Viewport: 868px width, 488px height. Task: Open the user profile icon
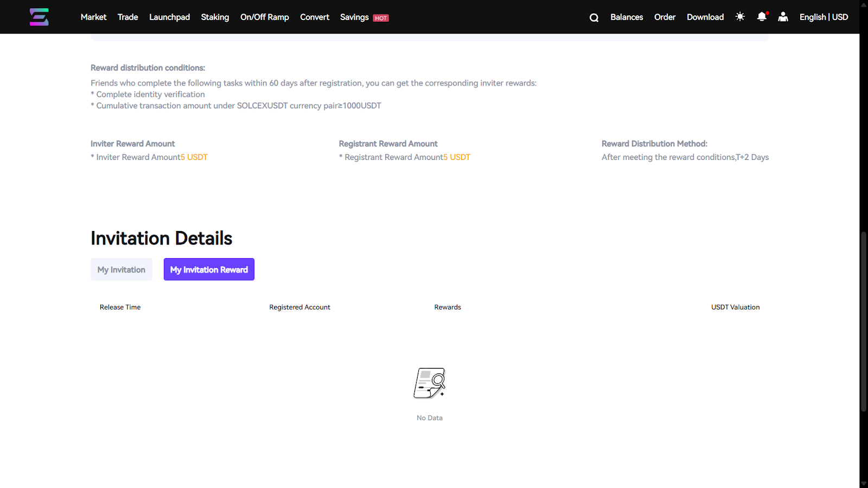(783, 17)
